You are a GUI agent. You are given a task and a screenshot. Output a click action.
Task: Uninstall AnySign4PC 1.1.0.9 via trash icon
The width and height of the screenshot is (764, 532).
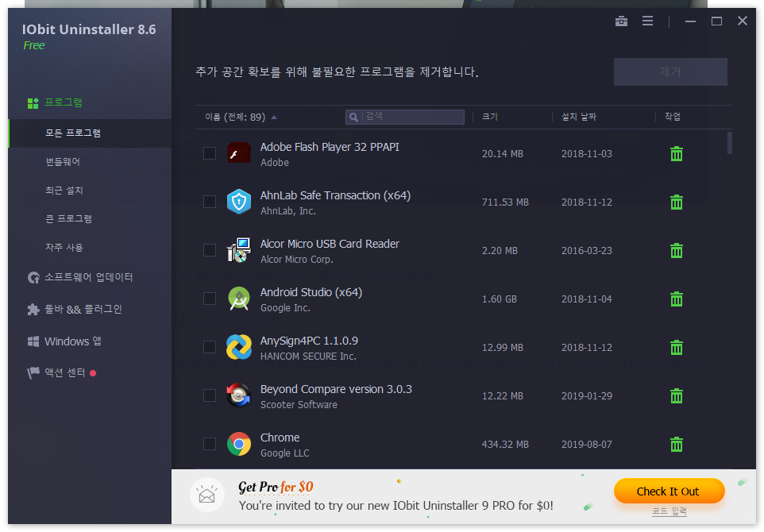pyautogui.click(x=677, y=347)
